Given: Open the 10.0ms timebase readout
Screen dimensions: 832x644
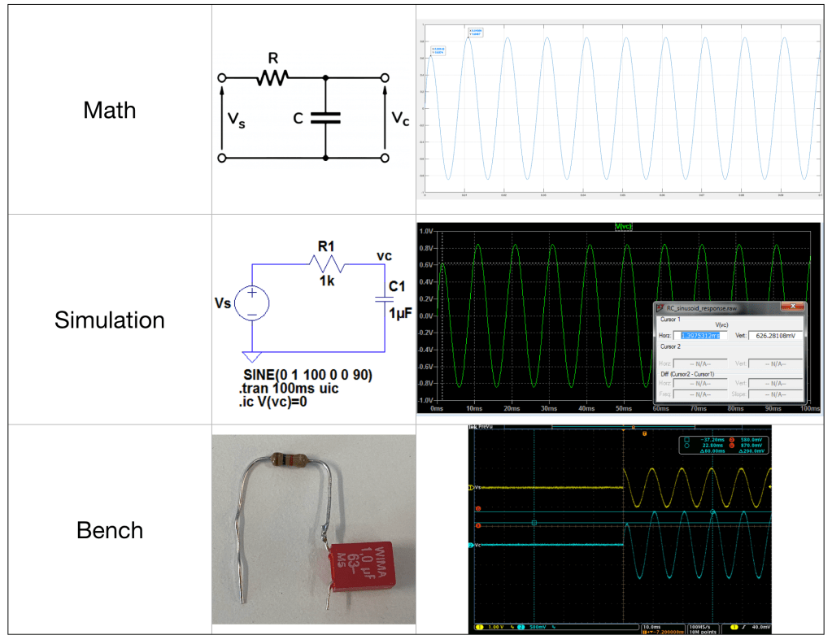Looking at the screenshot, I should tap(652, 626).
